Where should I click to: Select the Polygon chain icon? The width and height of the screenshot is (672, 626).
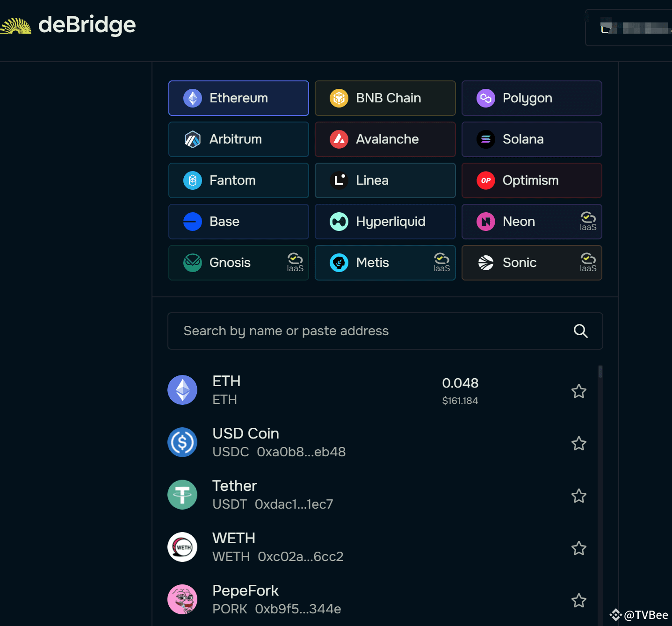click(x=486, y=98)
